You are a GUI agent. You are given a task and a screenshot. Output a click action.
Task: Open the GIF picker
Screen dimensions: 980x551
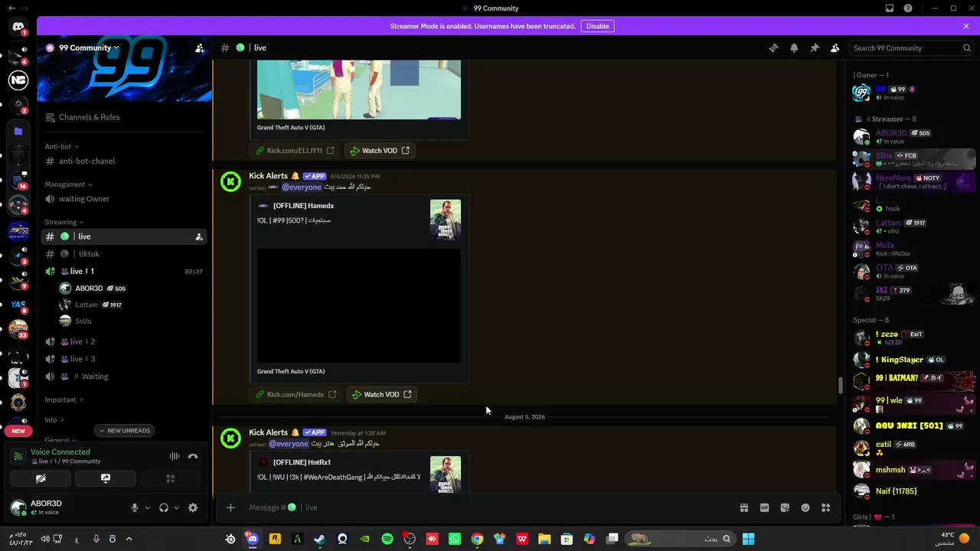point(764,507)
